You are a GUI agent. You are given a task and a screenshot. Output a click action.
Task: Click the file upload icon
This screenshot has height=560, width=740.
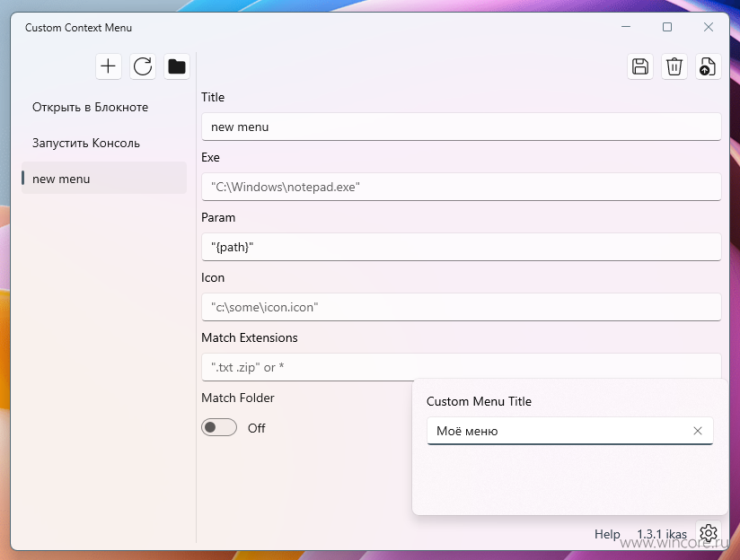click(x=708, y=66)
